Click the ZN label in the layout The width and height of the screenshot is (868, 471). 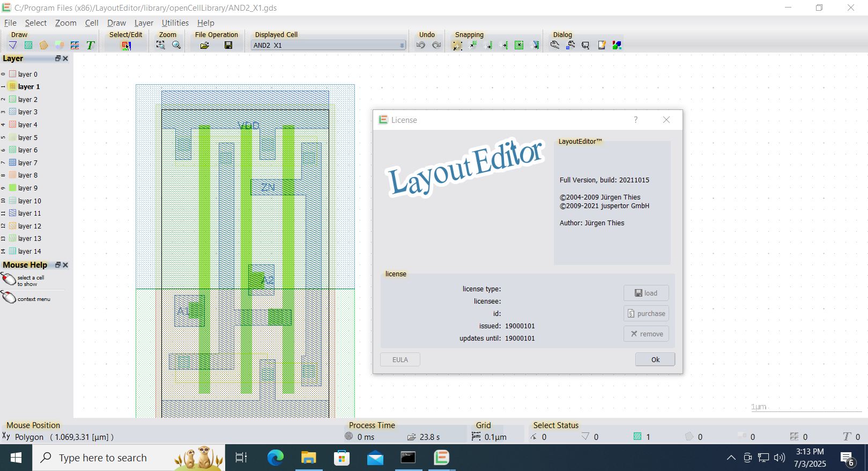[268, 187]
